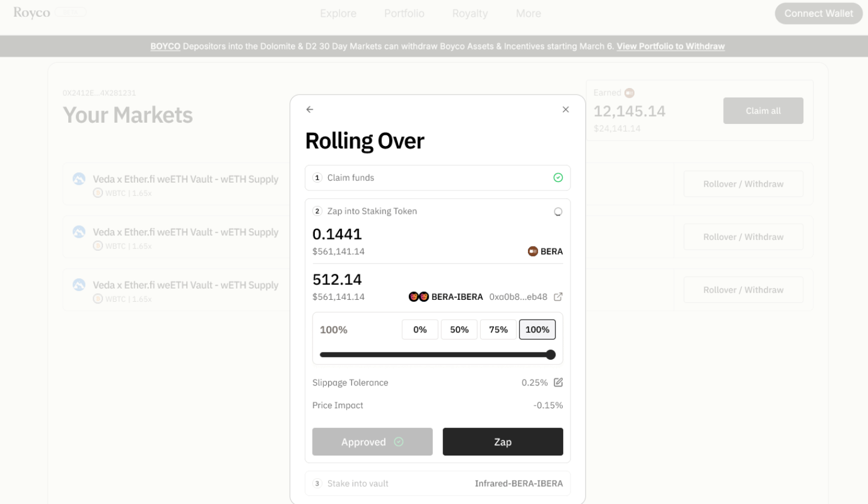This screenshot has width=868, height=504.
Task: Click the step 2 number badge
Action: tap(317, 211)
